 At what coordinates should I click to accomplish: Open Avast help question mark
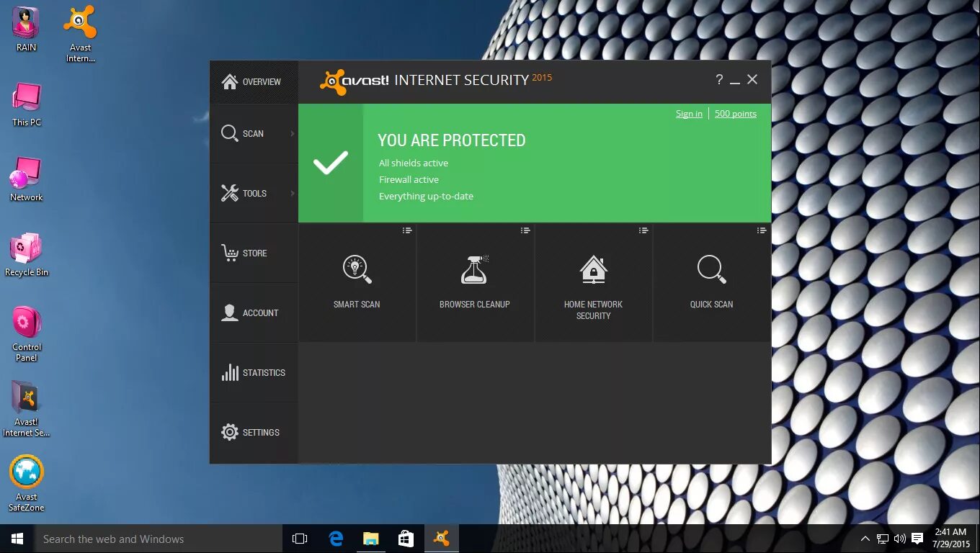pyautogui.click(x=719, y=79)
